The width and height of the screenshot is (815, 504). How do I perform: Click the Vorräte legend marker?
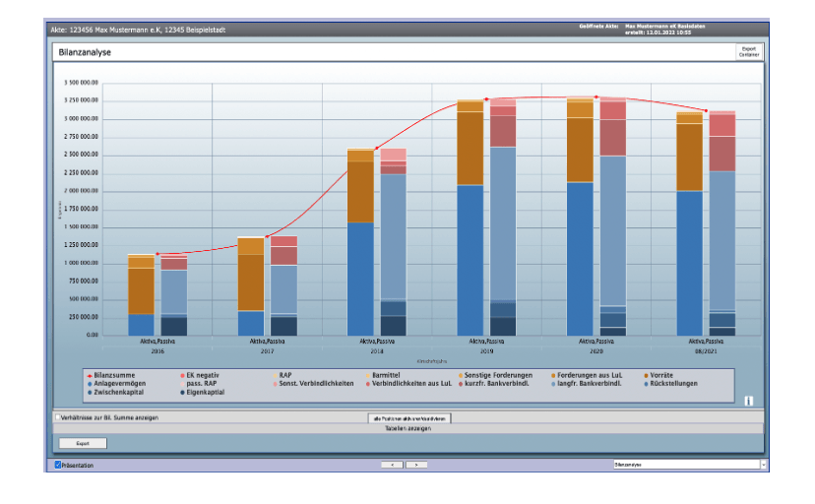(x=645, y=375)
